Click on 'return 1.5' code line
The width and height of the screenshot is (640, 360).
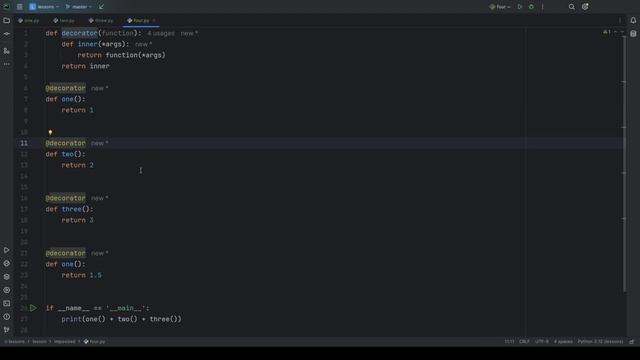click(x=82, y=275)
